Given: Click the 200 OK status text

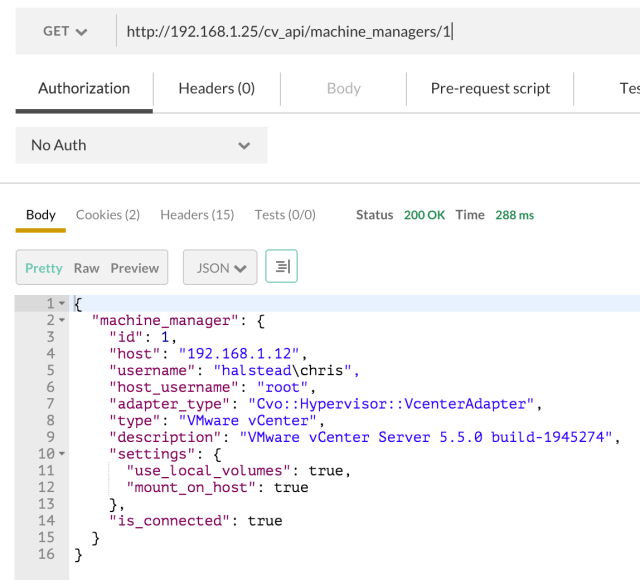Looking at the screenshot, I should point(424,215).
